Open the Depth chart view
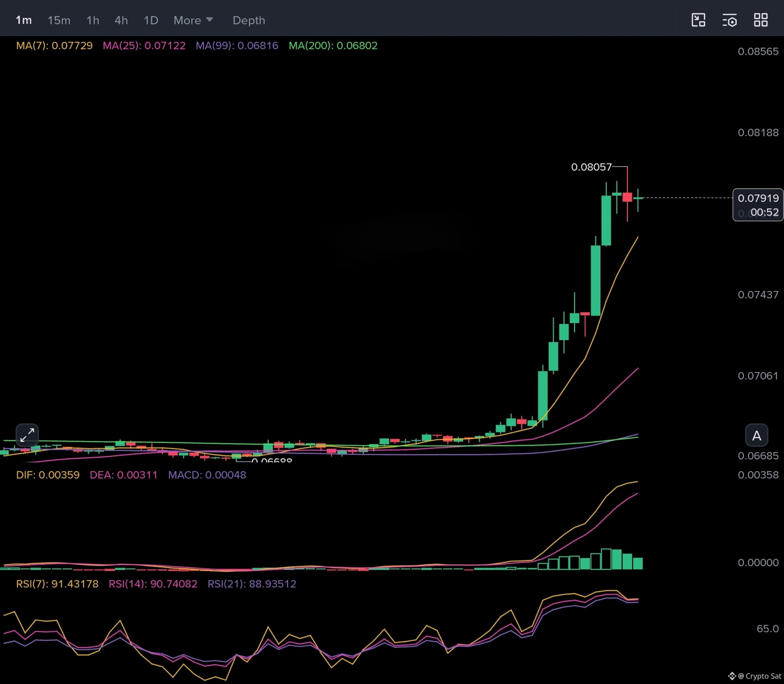784x684 pixels. click(x=249, y=20)
